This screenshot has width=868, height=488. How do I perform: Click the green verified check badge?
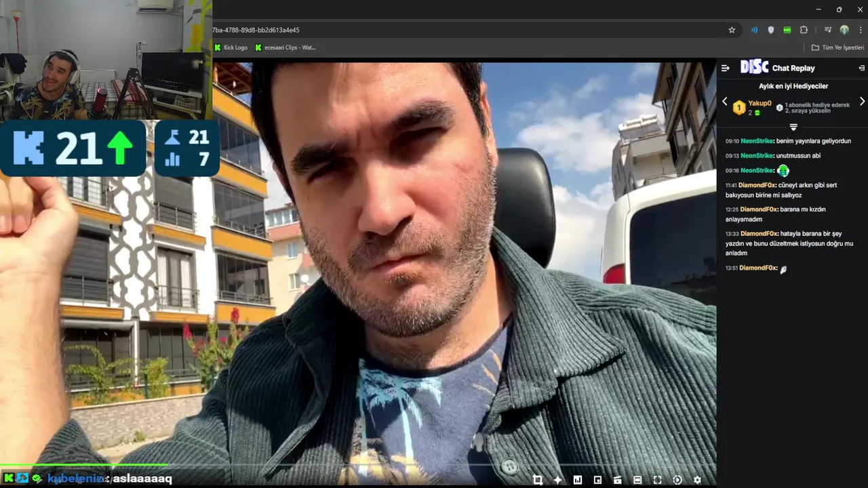(x=37, y=479)
